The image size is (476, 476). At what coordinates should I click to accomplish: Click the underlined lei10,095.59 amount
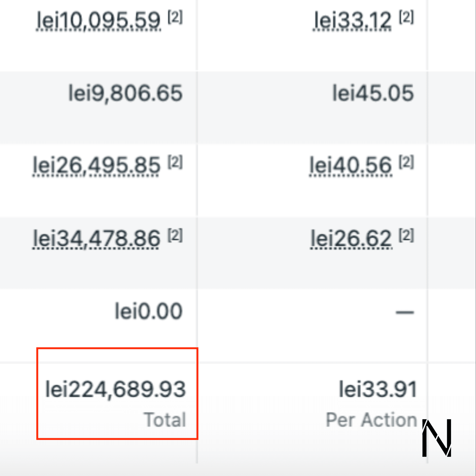click(x=98, y=21)
